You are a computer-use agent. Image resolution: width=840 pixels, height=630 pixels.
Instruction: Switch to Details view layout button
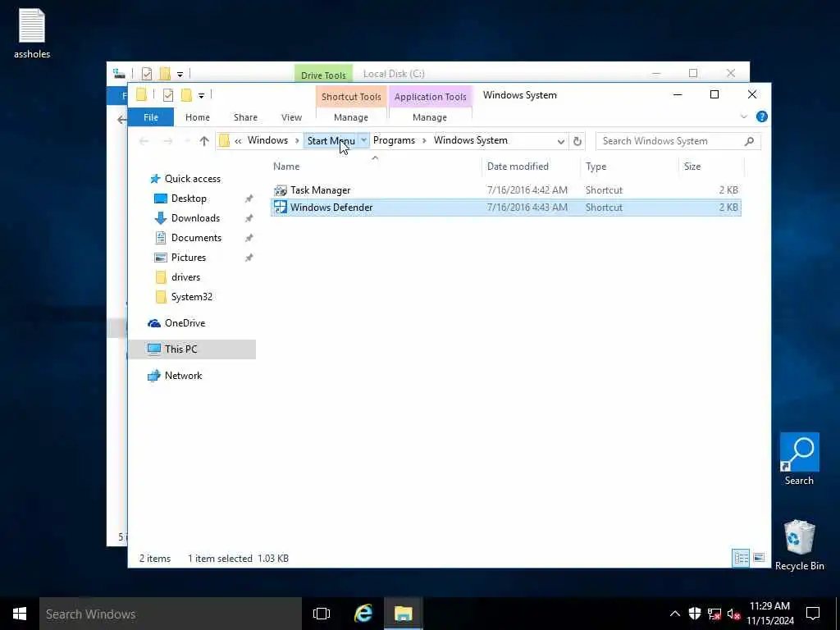click(741, 558)
